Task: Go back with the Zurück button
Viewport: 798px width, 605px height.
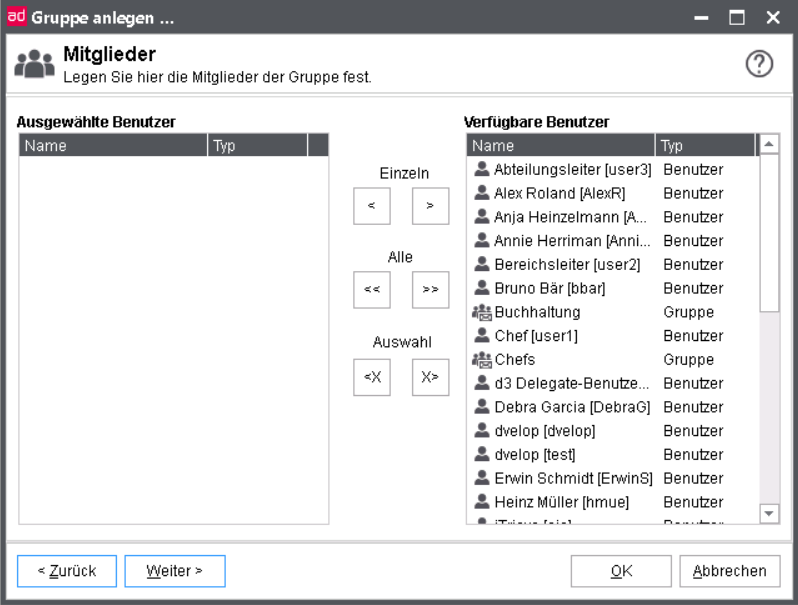Action: [x=67, y=571]
